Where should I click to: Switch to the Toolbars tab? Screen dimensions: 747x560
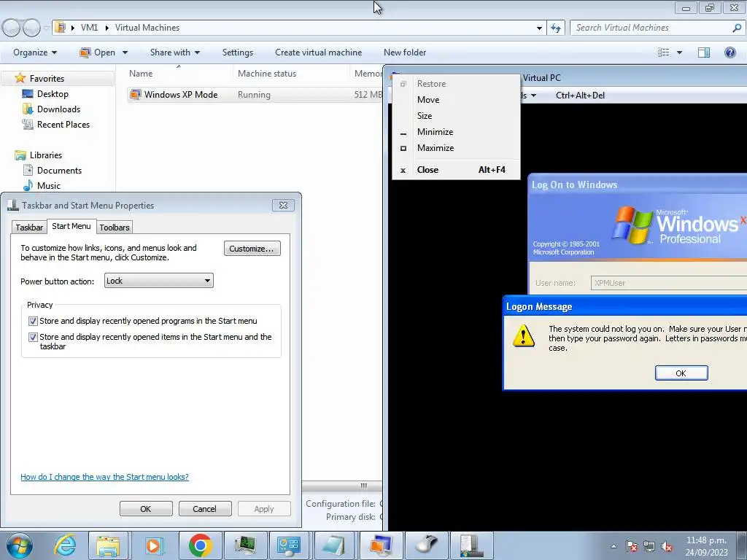[115, 227]
